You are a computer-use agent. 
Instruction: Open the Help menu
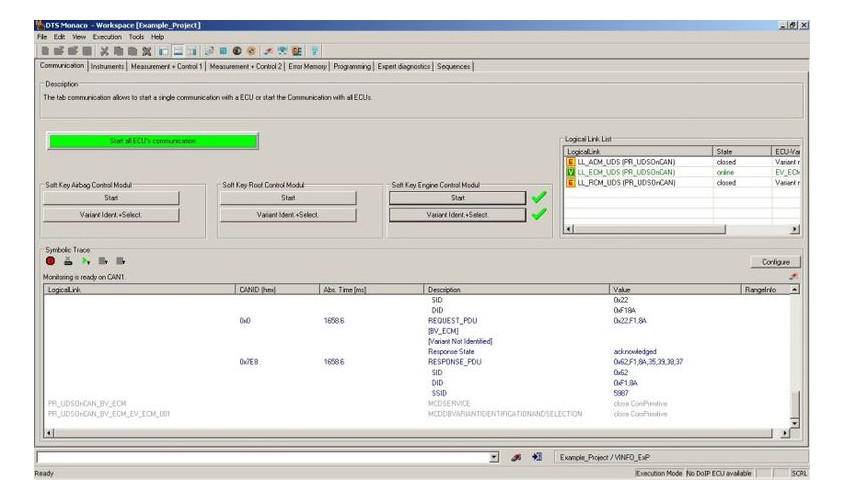tap(157, 37)
